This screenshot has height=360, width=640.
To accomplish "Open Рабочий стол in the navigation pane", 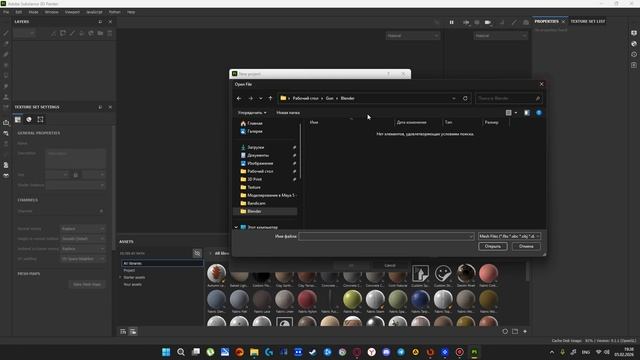I will (260, 171).
